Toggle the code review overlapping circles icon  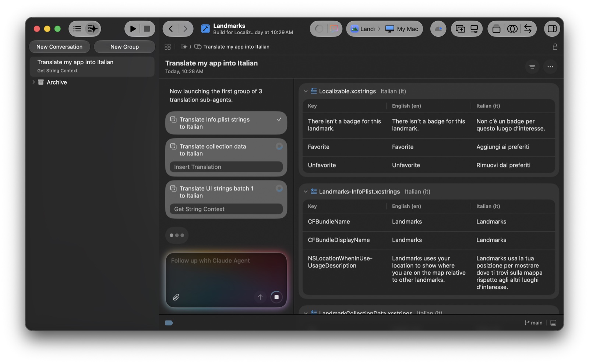coord(512,29)
